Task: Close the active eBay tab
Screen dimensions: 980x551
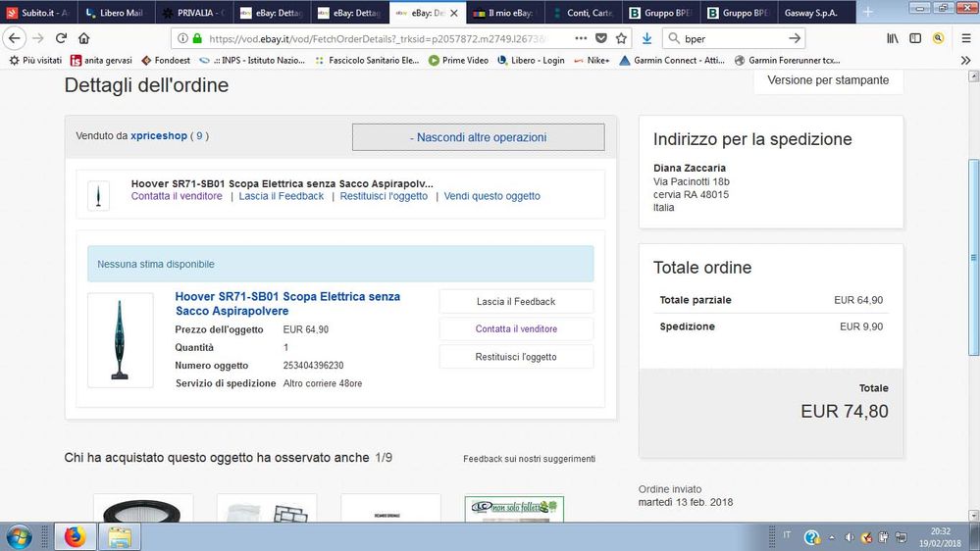Action: pyautogui.click(x=454, y=13)
